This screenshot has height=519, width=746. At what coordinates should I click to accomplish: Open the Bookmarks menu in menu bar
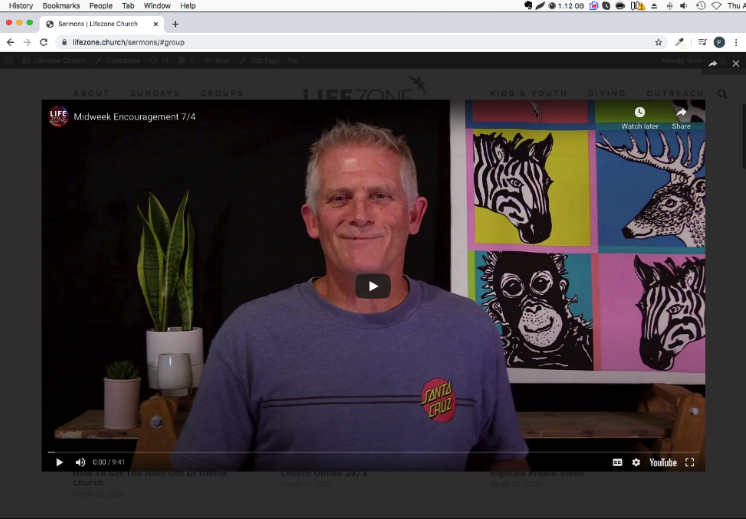point(61,6)
